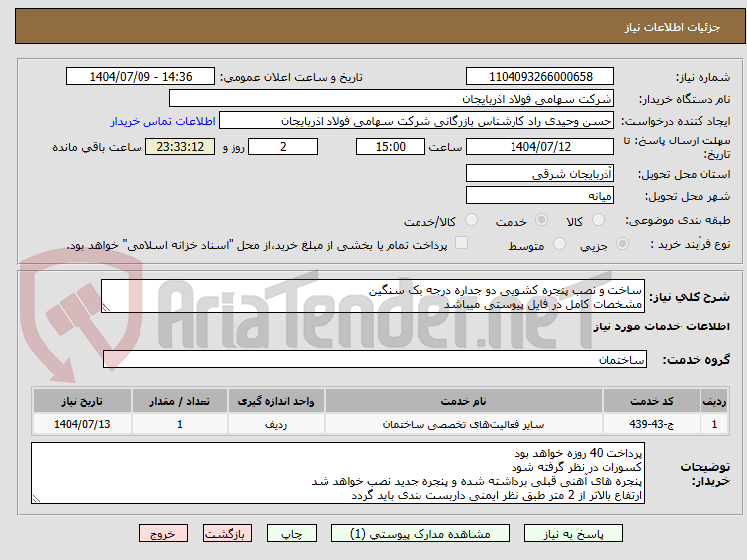Image resolution: width=747 pixels, height=560 pixels.
Task: Select the خدمت radio button
Action: coord(541,220)
